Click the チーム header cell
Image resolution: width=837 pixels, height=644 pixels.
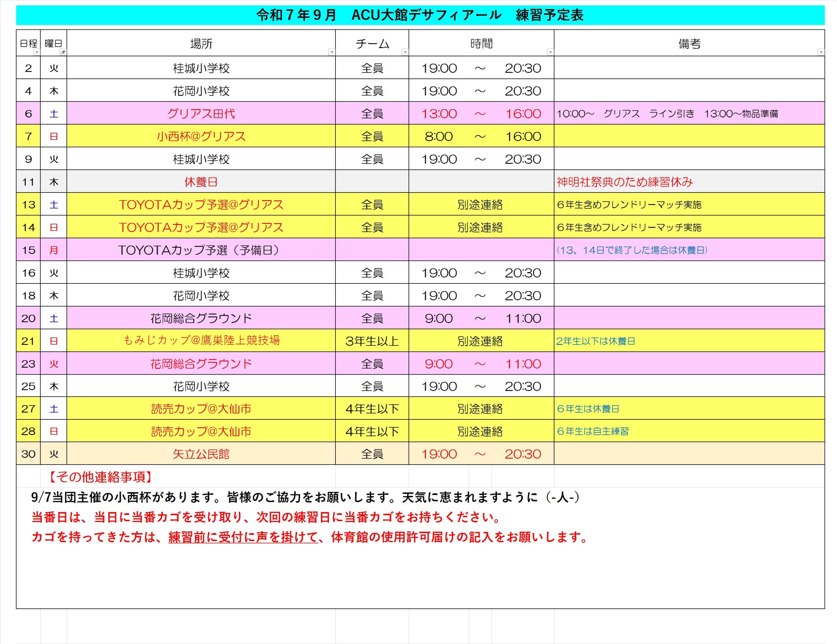pyautogui.click(x=372, y=43)
